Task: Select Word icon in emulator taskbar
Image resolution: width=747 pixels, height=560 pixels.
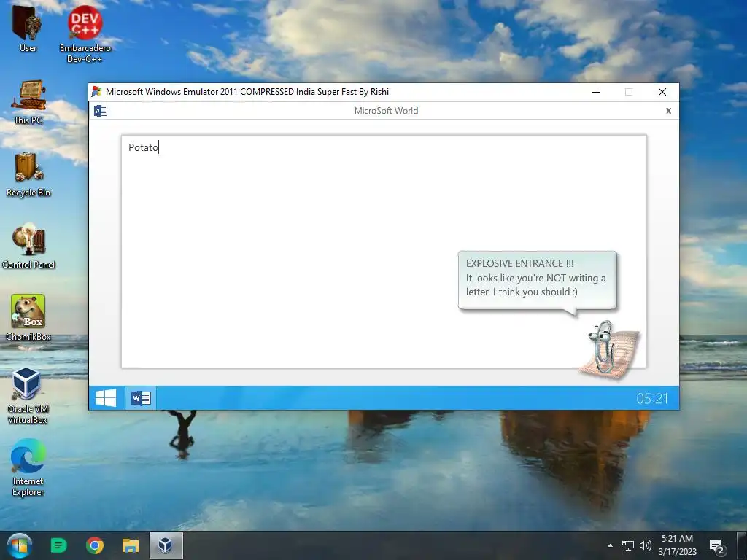Action: coord(141,397)
